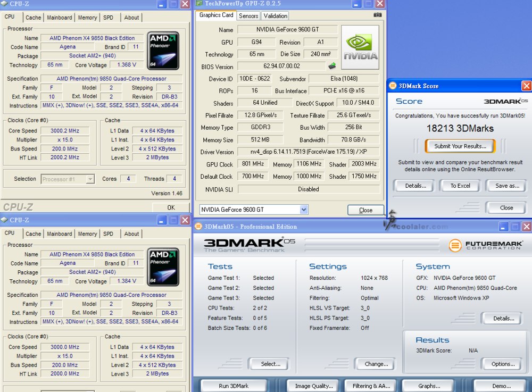
Task: Open the Image Quality button in 3DMark05
Action: click(x=314, y=386)
